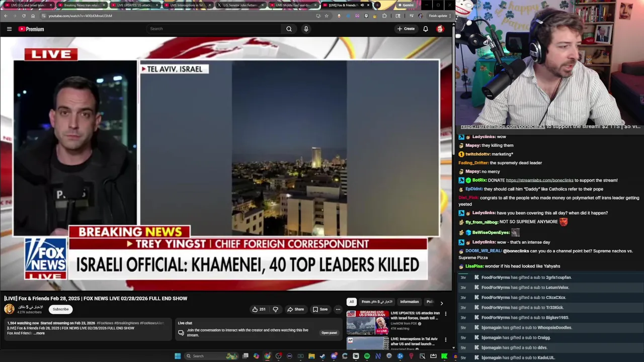The height and width of the screenshot is (362, 644).
Task: Dislike the Fox & Friends video
Action: pos(275,309)
